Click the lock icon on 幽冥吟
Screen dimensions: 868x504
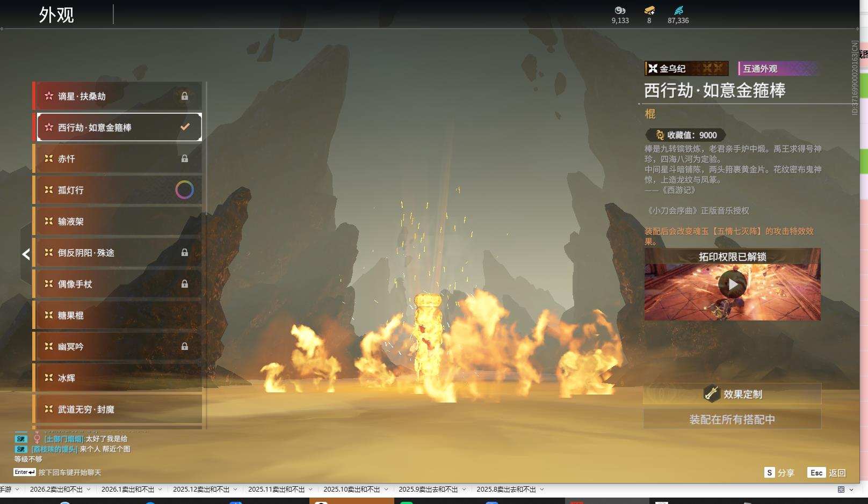(x=185, y=346)
